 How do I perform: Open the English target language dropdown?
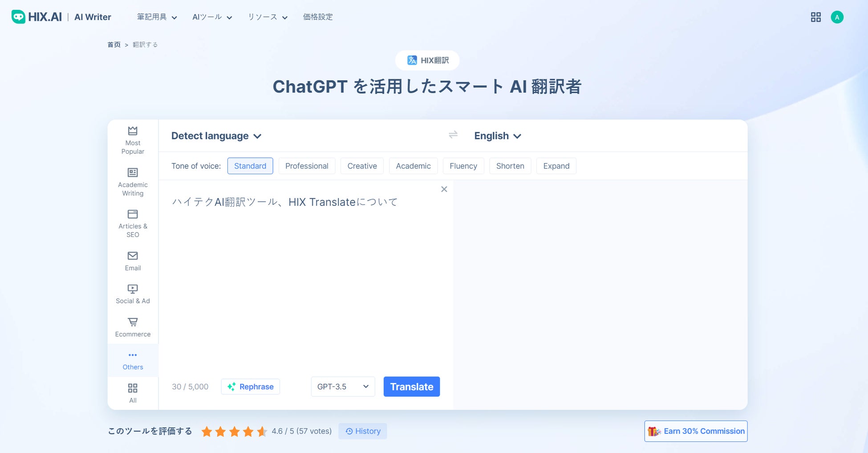point(498,136)
